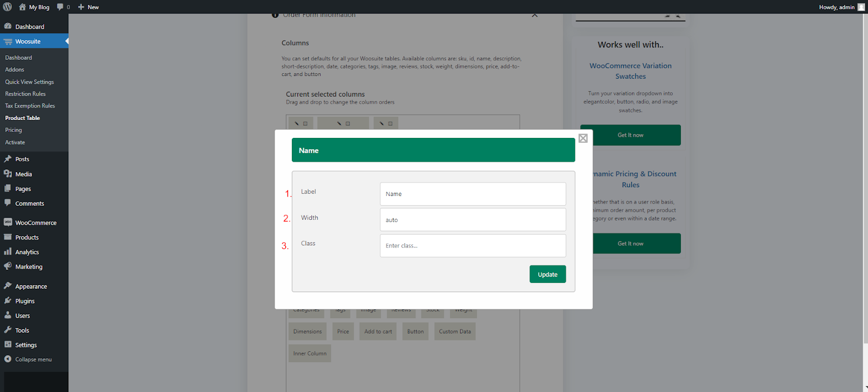Open Quick View Settings

point(29,82)
